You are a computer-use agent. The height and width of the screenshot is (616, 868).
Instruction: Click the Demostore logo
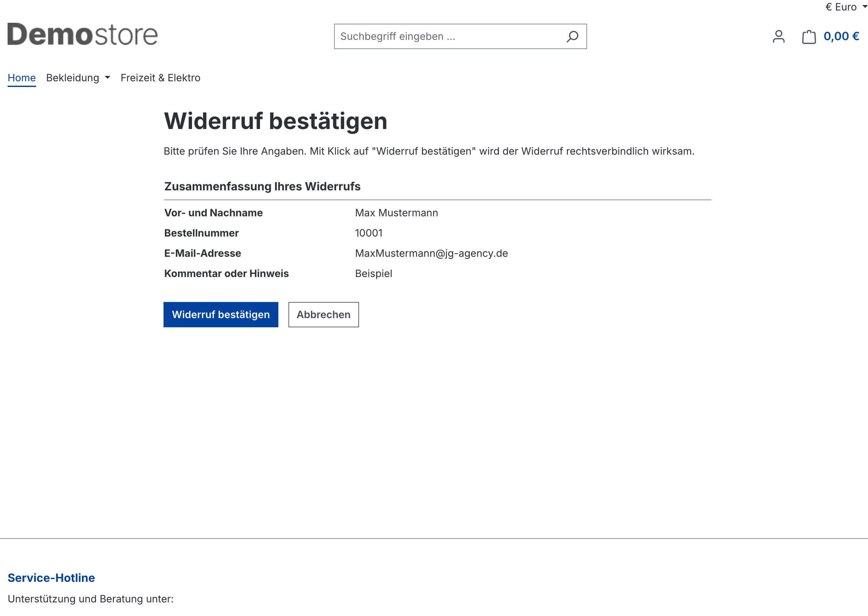tap(82, 34)
